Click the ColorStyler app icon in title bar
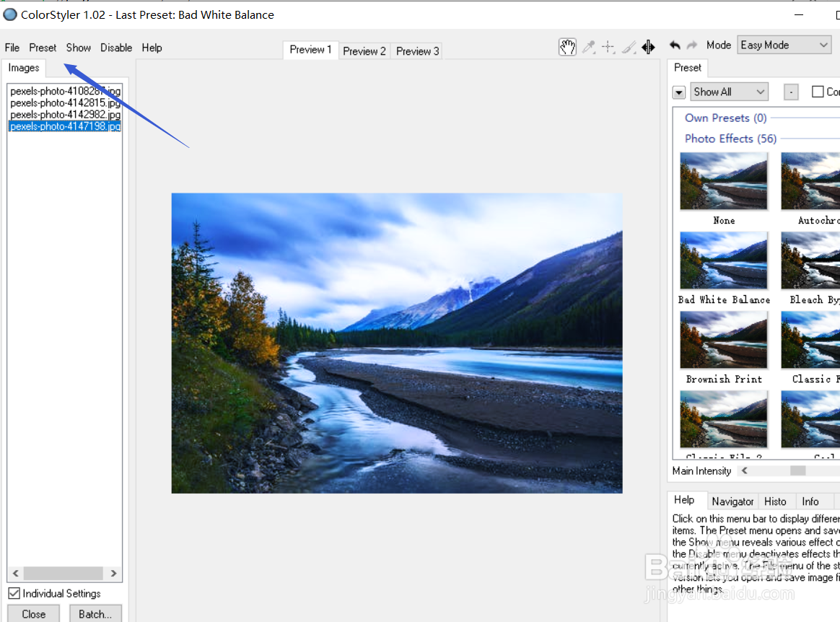The height and width of the screenshot is (622, 840). pos(9,14)
